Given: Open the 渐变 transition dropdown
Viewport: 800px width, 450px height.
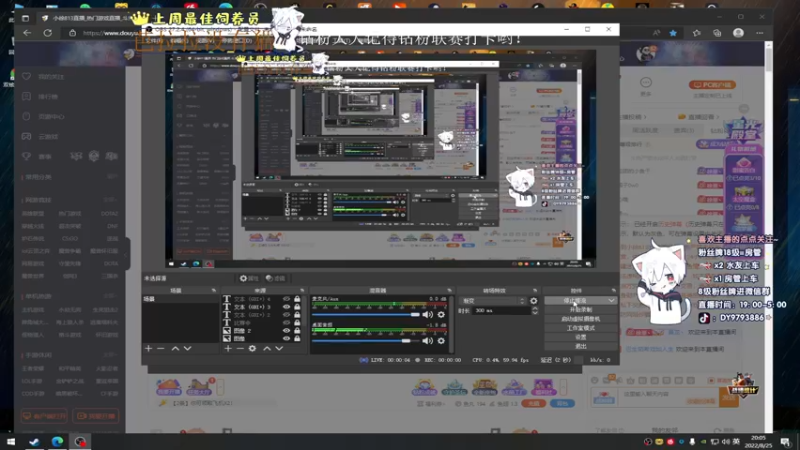Looking at the screenshot, I should 492,301.
